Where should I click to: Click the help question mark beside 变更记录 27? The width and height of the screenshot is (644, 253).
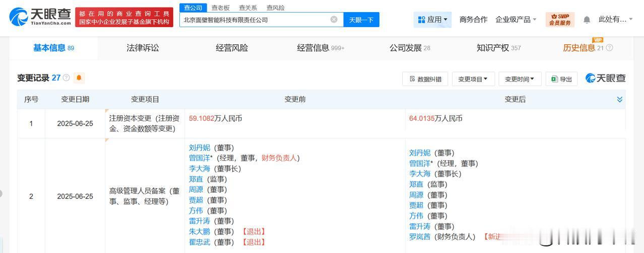67,78
